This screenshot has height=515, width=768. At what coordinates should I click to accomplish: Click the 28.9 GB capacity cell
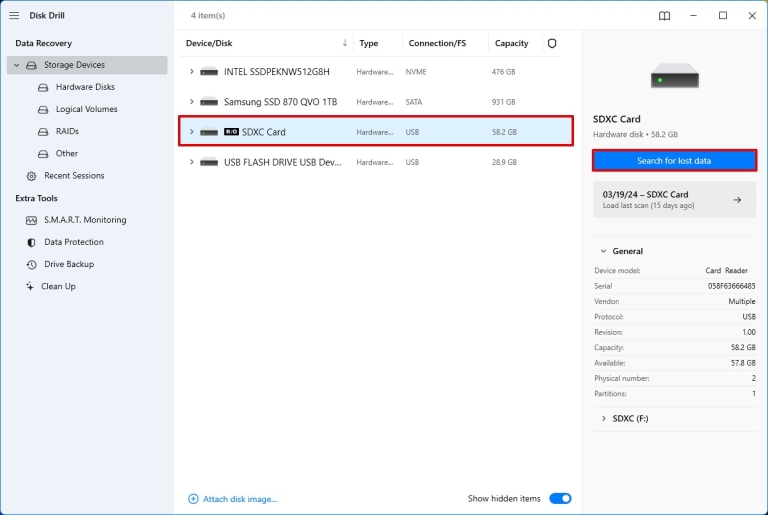pos(504,162)
